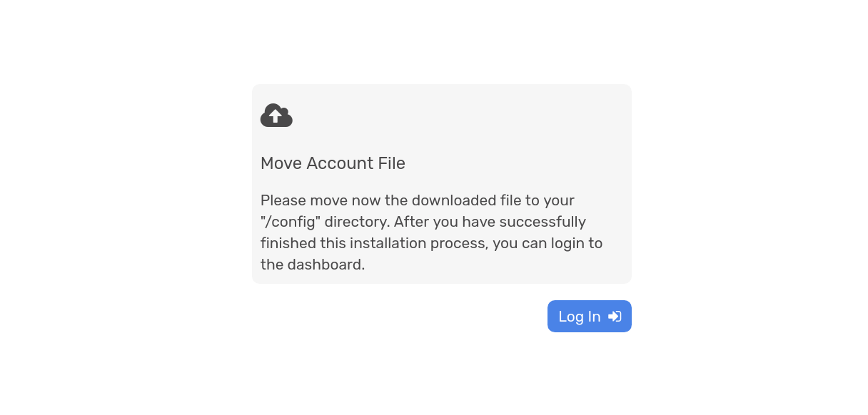
Task: Click the words "finished this" in the paragraph
Action: [x=303, y=243]
